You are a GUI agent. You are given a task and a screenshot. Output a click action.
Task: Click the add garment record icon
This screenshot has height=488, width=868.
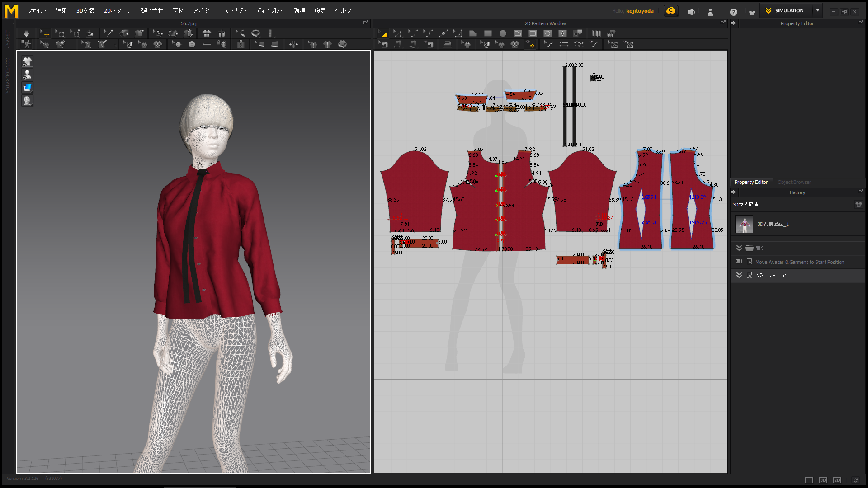tap(859, 205)
